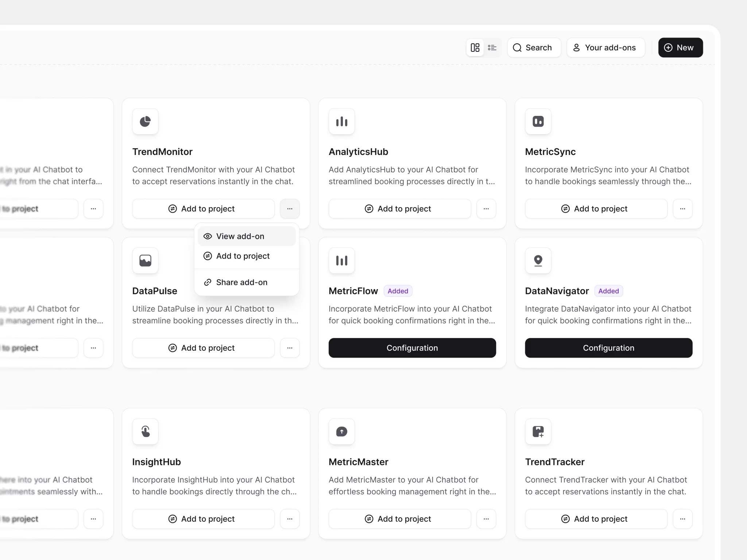Click the DataNavigator location pin icon

pyautogui.click(x=538, y=261)
